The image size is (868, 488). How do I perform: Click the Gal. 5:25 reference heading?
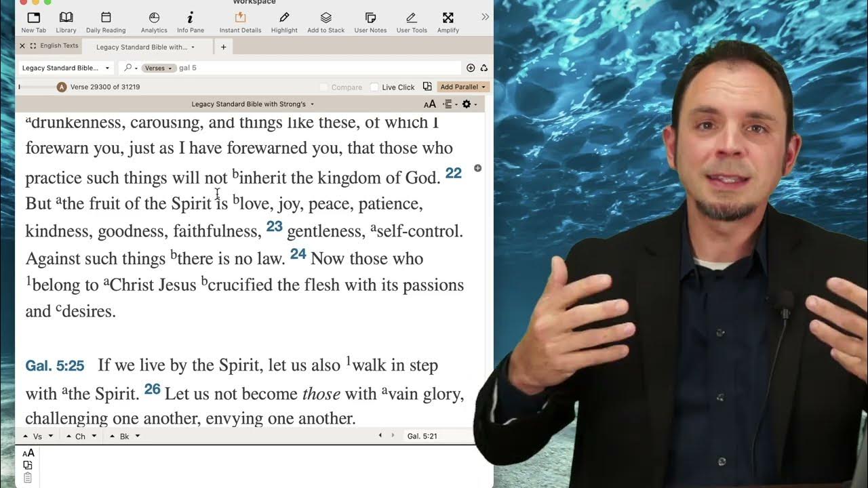pos(55,366)
